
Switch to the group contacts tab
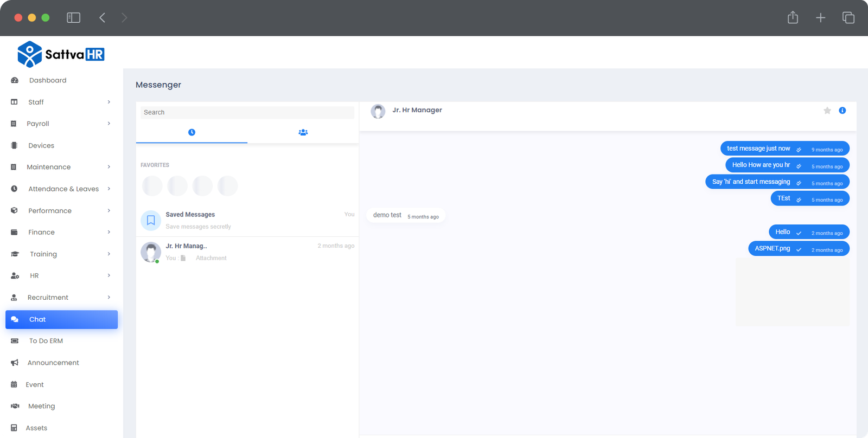[x=303, y=132]
